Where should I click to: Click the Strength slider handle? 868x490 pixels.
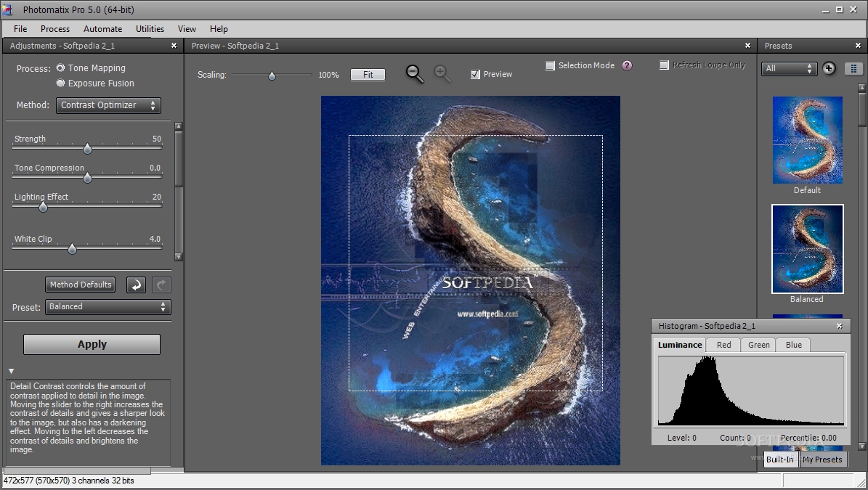(x=87, y=149)
